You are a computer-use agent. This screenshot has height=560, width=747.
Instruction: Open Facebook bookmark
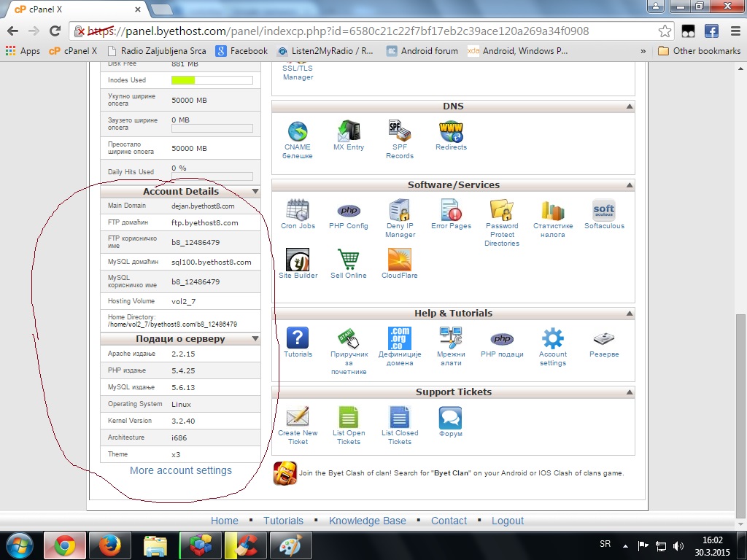point(241,51)
